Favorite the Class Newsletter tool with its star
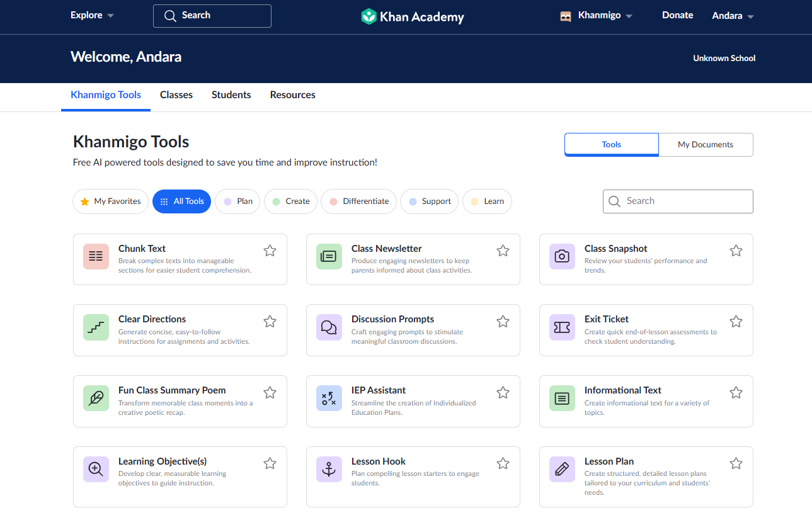Image resolution: width=812 pixels, height=520 pixels. [x=503, y=251]
